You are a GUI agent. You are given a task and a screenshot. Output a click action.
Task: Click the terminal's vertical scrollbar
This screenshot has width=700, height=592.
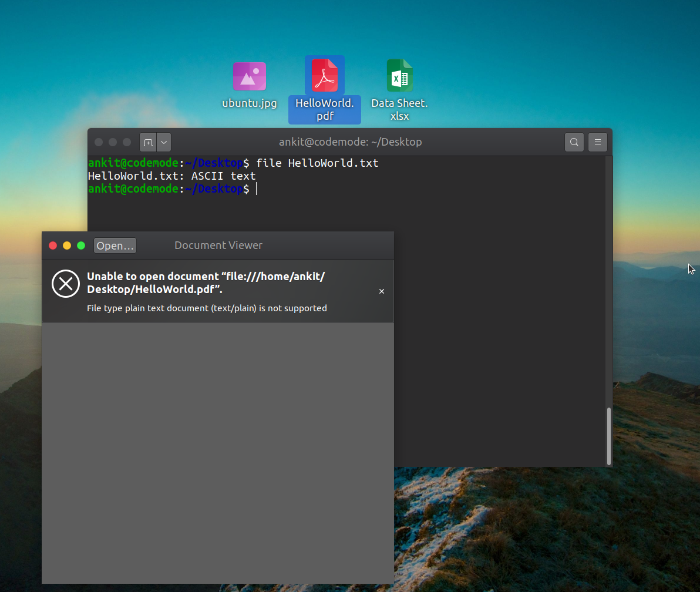point(608,435)
